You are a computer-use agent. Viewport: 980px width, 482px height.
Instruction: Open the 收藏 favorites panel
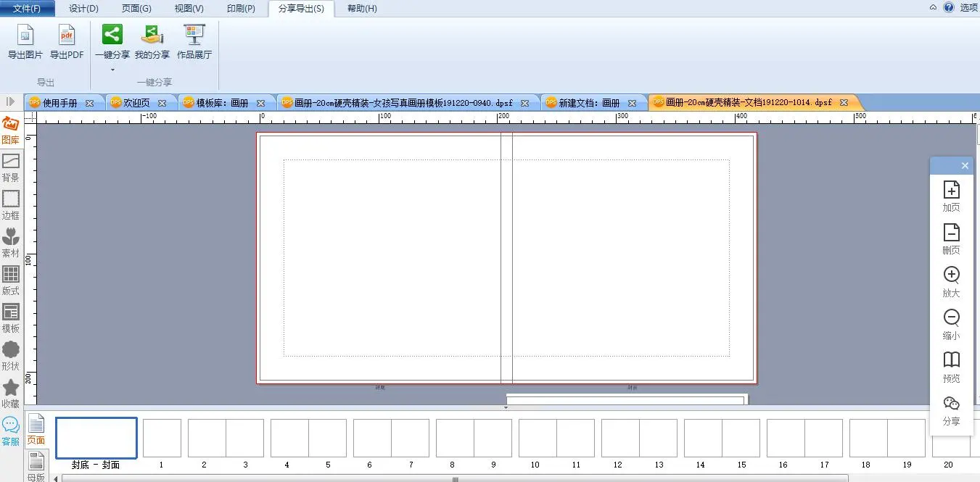(11, 394)
